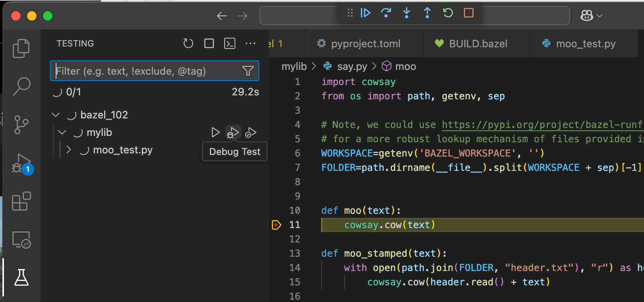Screen dimensions: 644x302
Task: Go back with the navigation arrow
Action: tap(222, 16)
